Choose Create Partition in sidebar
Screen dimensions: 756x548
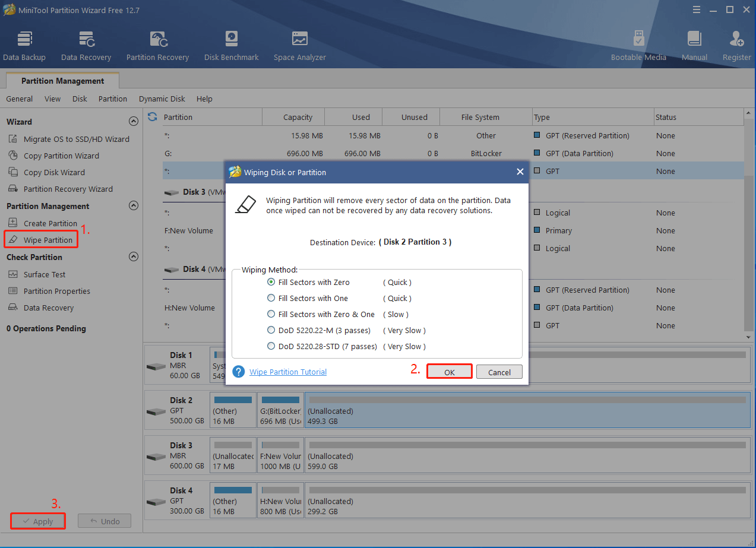(43, 223)
